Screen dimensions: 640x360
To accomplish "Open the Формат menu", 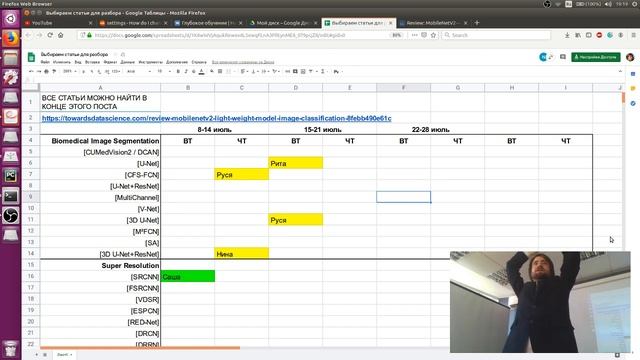I will (110, 62).
